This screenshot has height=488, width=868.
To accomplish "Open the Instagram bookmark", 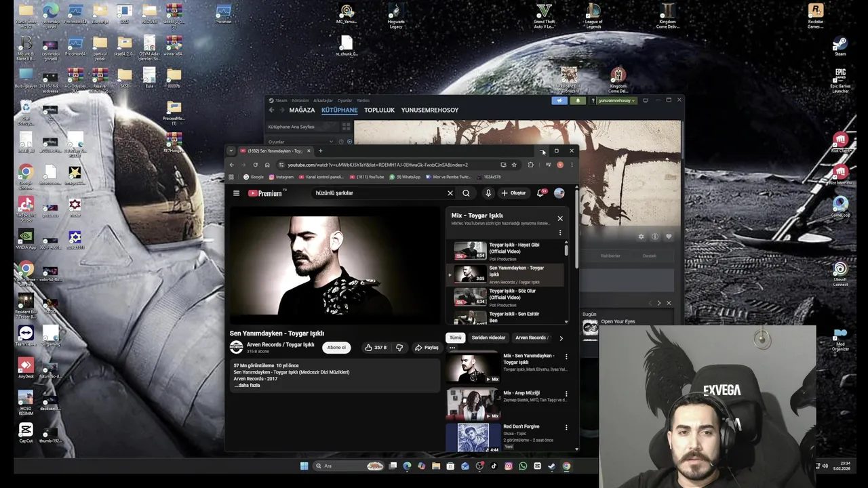I will coord(281,177).
